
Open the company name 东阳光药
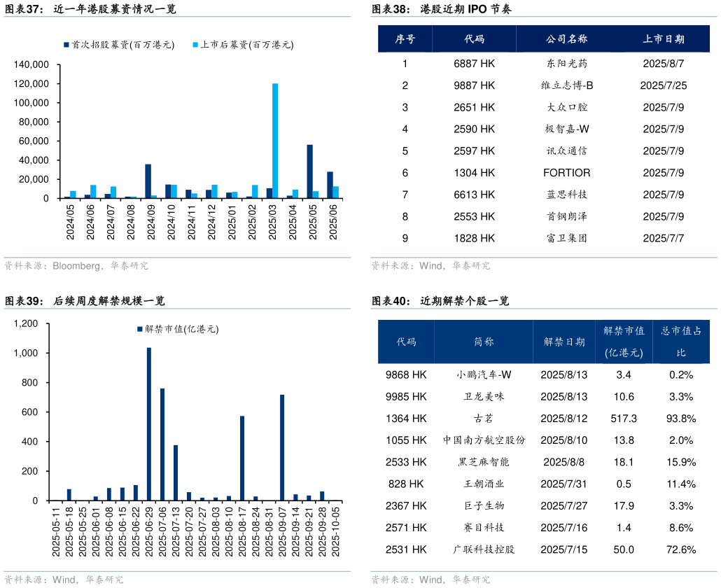click(x=566, y=64)
